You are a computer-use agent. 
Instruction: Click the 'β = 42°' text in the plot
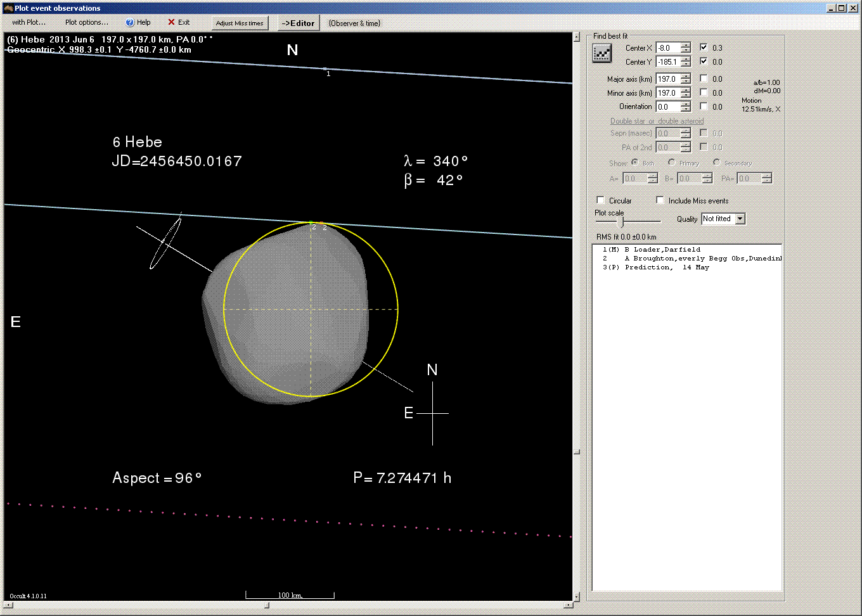click(x=434, y=181)
